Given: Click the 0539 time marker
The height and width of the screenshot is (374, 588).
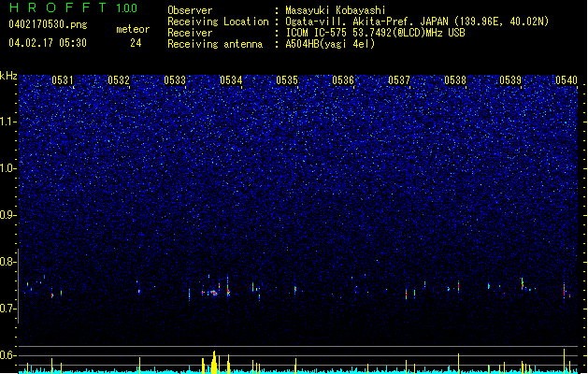Looking at the screenshot, I should (510, 80).
